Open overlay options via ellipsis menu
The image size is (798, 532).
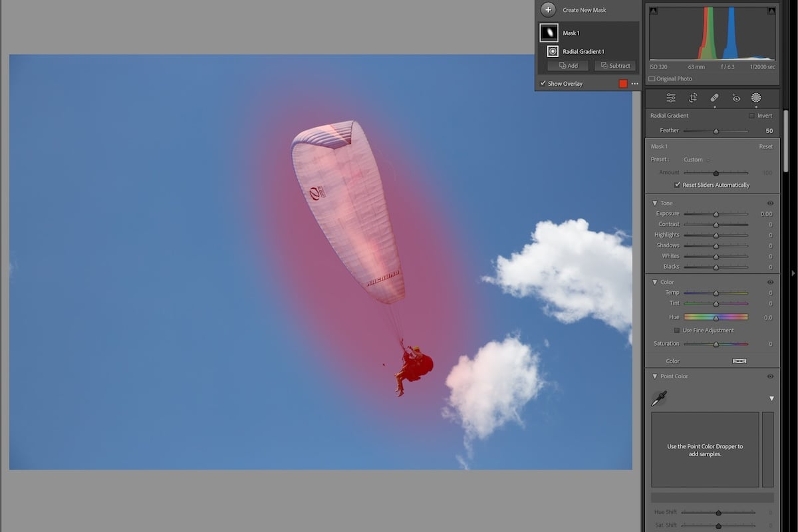tap(634, 83)
